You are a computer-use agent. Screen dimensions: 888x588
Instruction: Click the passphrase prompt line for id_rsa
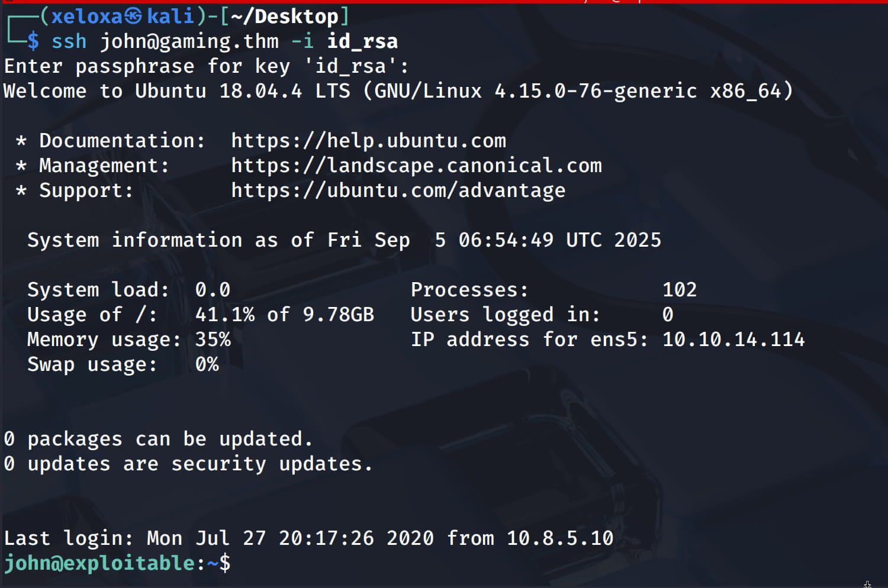(x=206, y=66)
